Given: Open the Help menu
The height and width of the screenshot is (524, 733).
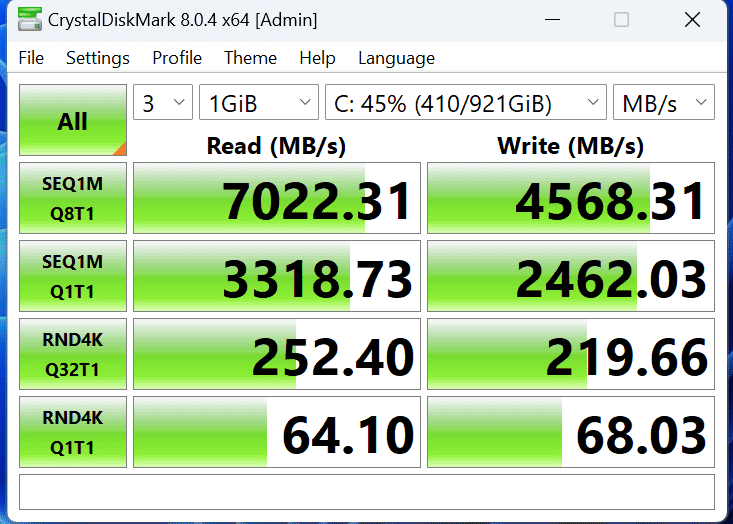Looking at the screenshot, I should point(317,58).
